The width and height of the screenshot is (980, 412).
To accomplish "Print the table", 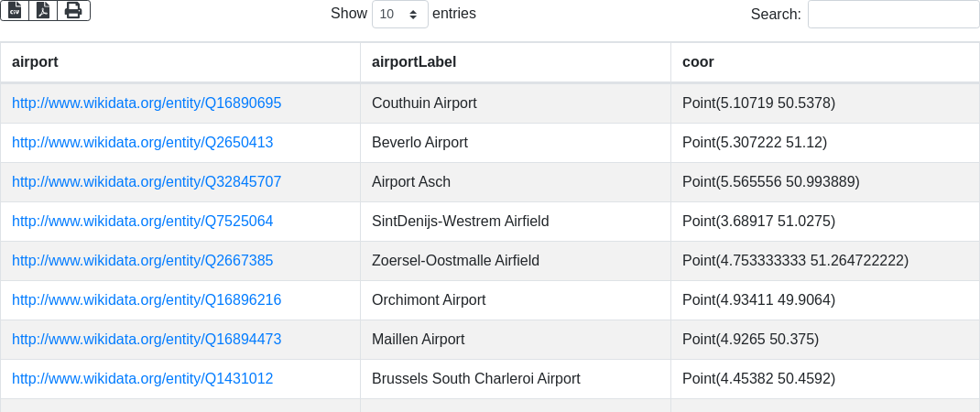I will (x=73, y=10).
